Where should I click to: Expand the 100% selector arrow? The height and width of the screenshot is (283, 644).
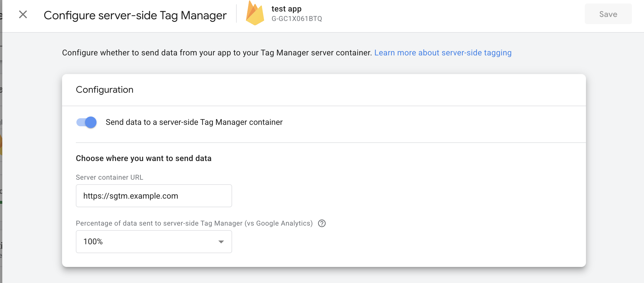221,241
